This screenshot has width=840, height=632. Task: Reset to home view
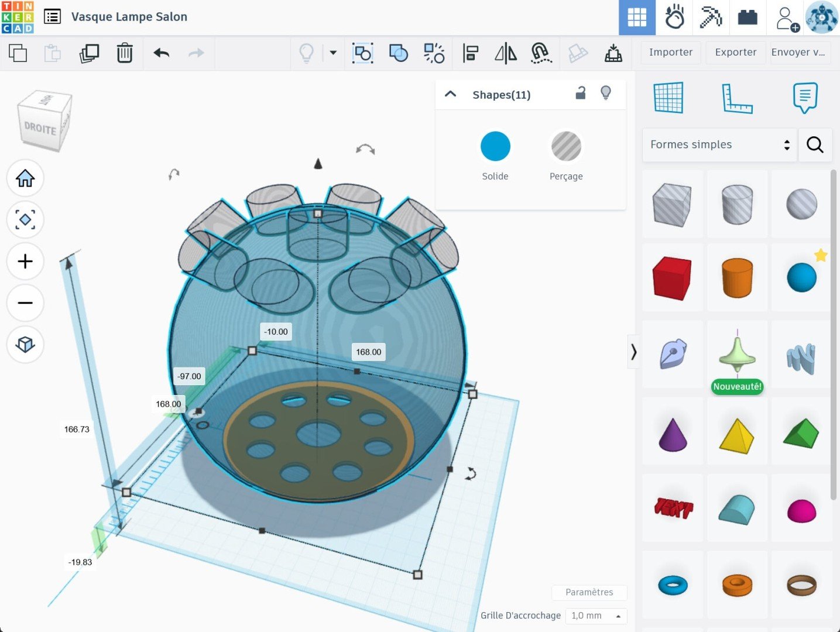point(25,178)
